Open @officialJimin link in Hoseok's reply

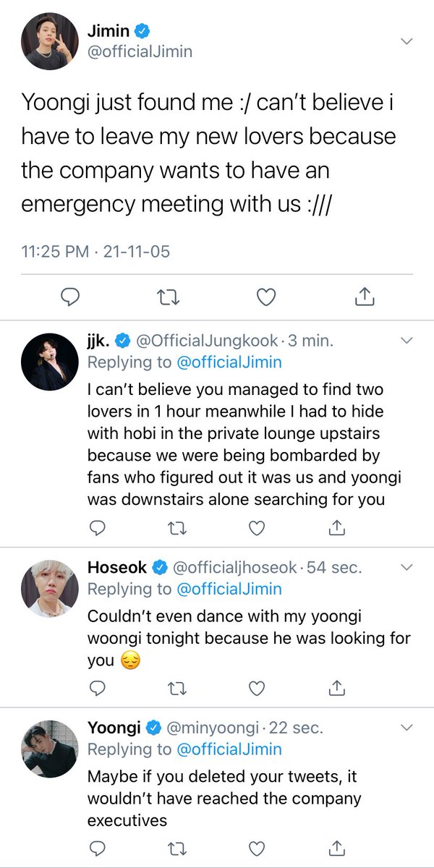pos(229,589)
